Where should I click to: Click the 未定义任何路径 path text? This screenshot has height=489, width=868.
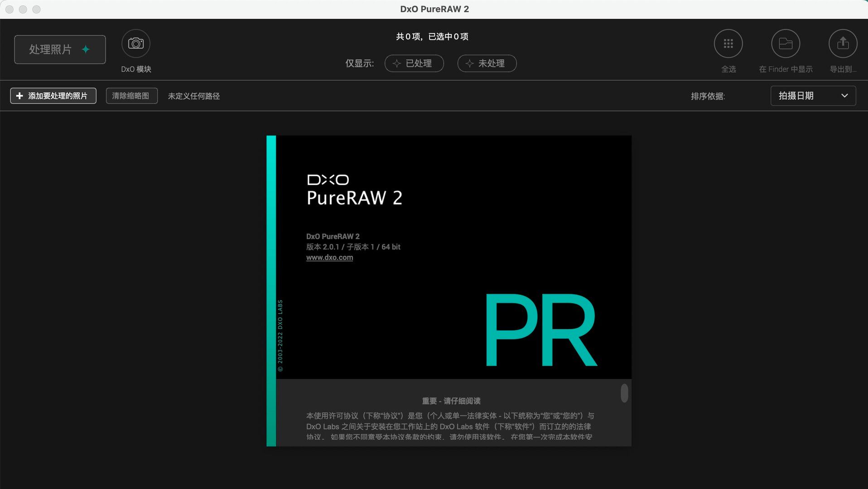[x=194, y=96]
